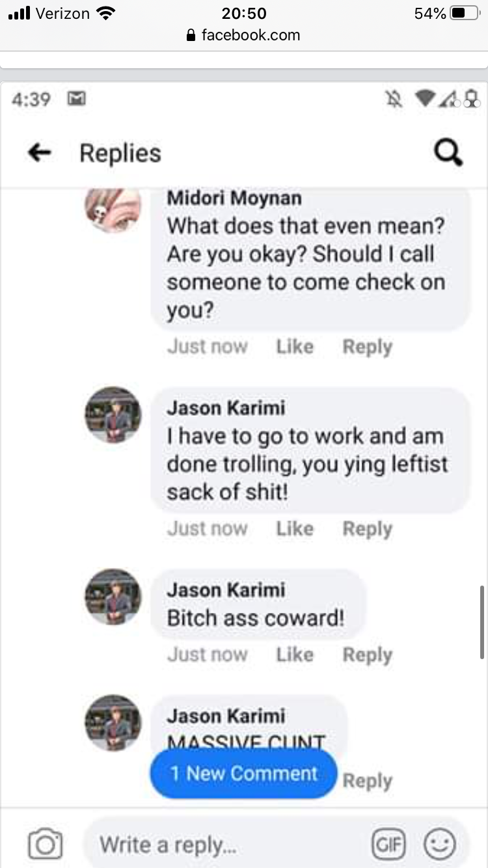This screenshot has width=488, height=868.
Task: Tap Reply next to 1 New Comment
Action: [368, 781]
